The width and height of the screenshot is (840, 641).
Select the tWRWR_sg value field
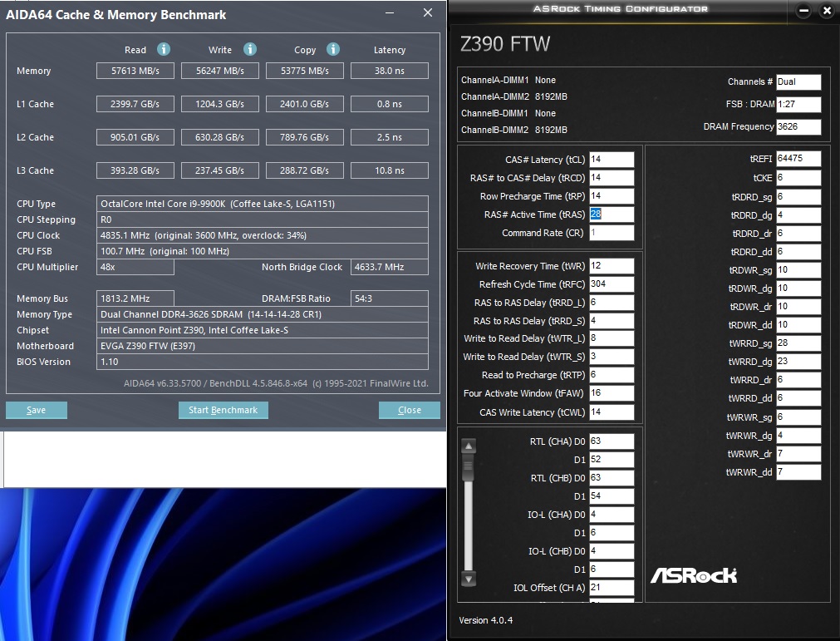pos(798,417)
